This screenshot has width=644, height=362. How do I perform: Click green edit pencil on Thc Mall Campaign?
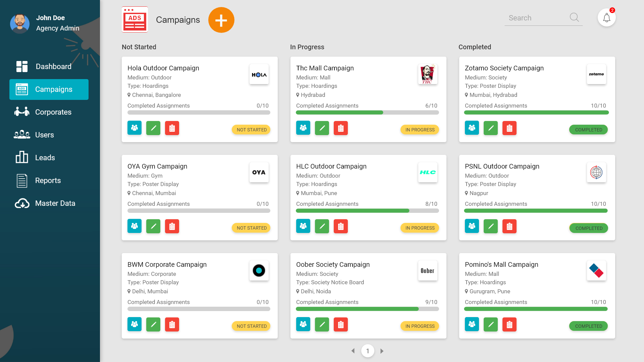(x=322, y=128)
